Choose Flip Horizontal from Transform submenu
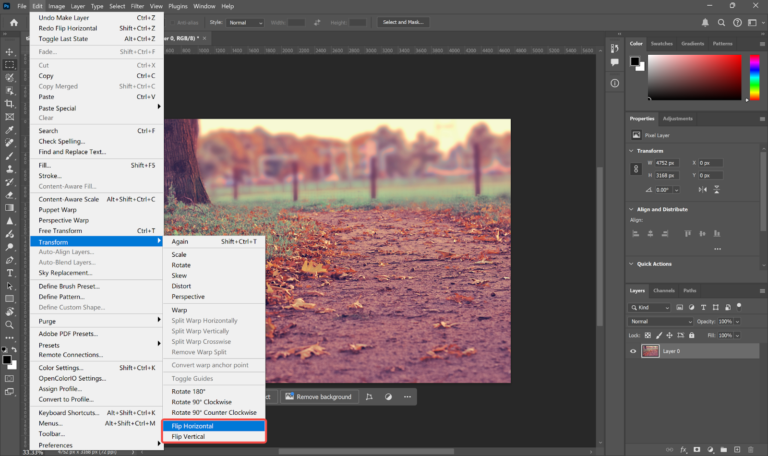768x456 pixels. (192, 426)
